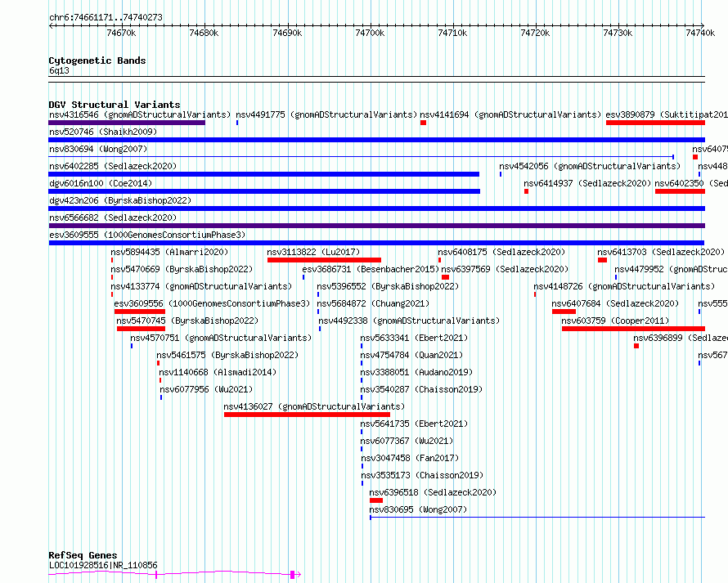Click nsv3540287 (Chaisson2019) label

point(421,389)
